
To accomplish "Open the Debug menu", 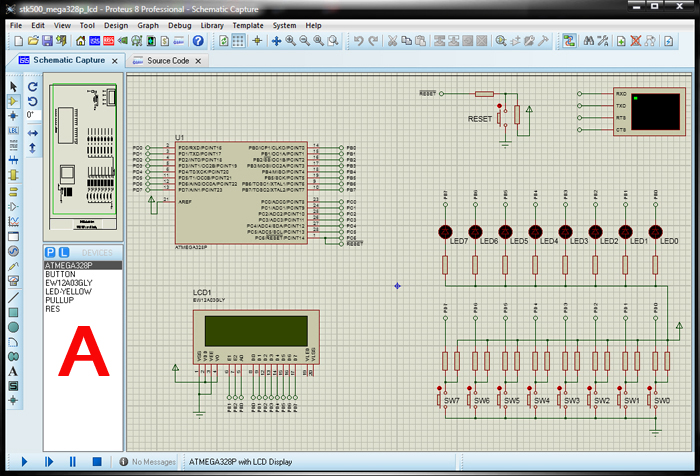I will (180, 25).
